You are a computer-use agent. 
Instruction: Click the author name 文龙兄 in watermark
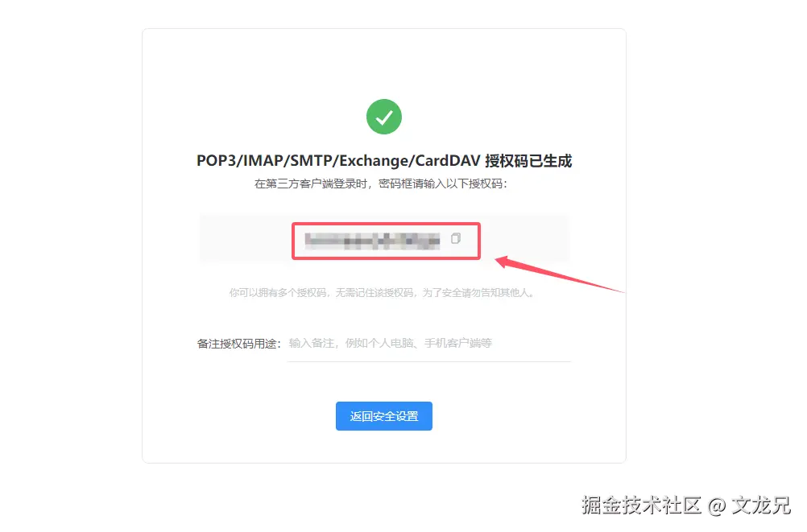pos(760,505)
